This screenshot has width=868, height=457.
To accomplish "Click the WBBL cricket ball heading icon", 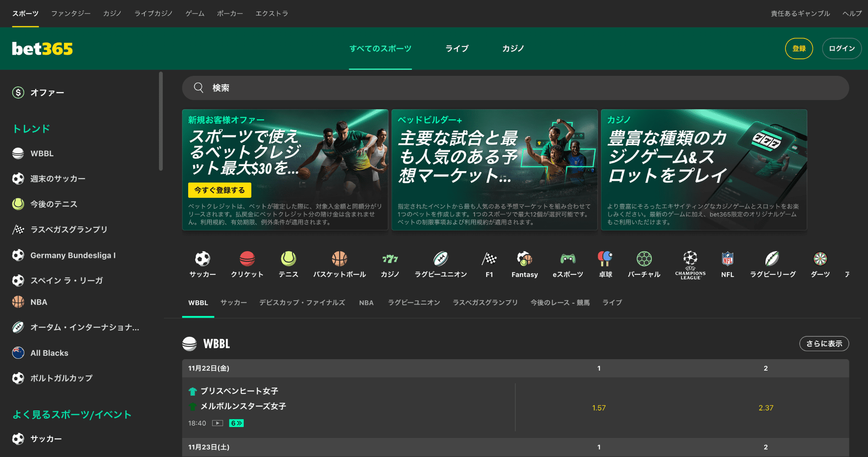I will click(189, 343).
